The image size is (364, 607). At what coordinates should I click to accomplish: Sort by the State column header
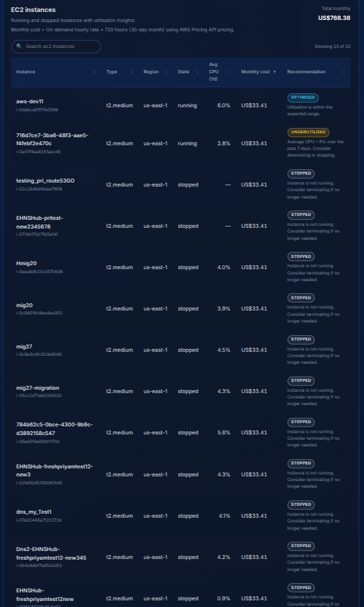pyautogui.click(x=184, y=72)
